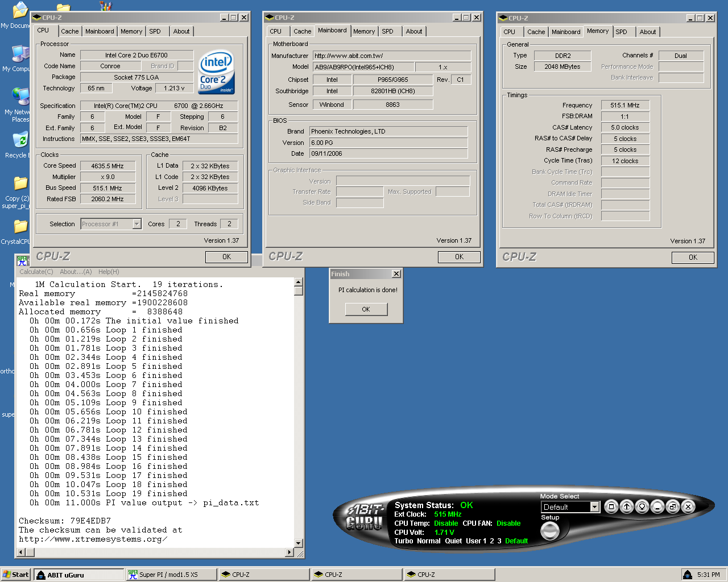Click the up-arrow round button in uGuru panel
The height and width of the screenshot is (582, 728).
tap(627, 506)
